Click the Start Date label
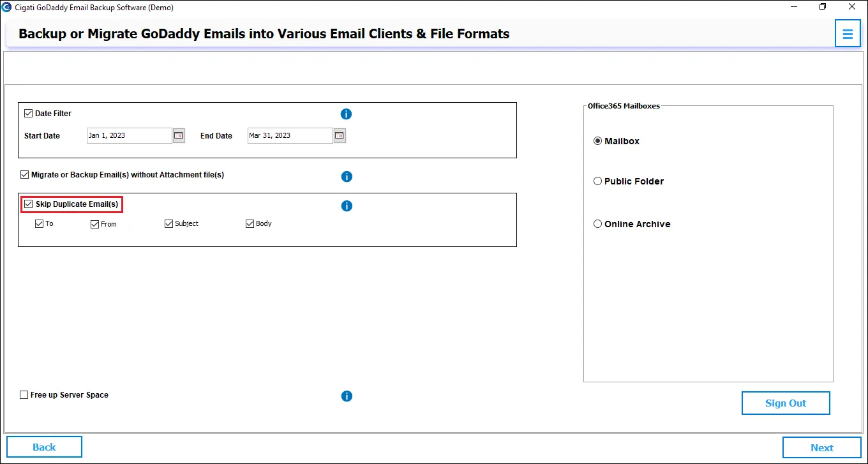 (42, 136)
